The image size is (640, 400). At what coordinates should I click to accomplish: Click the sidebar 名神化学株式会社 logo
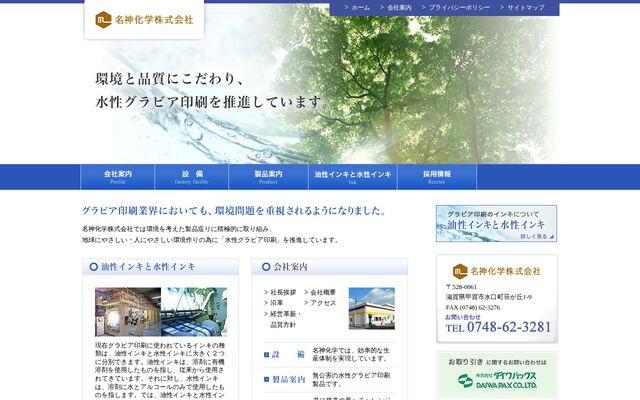coord(497,271)
